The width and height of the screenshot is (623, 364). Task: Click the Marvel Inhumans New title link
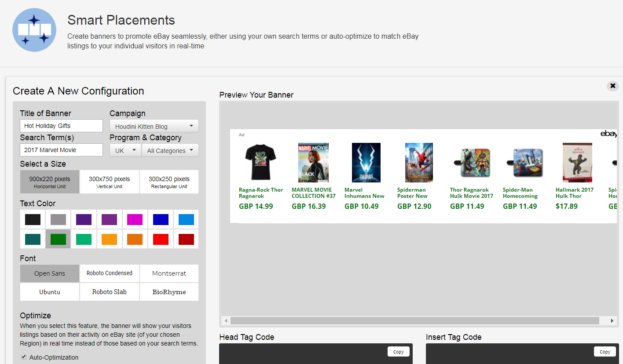[x=364, y=193]
